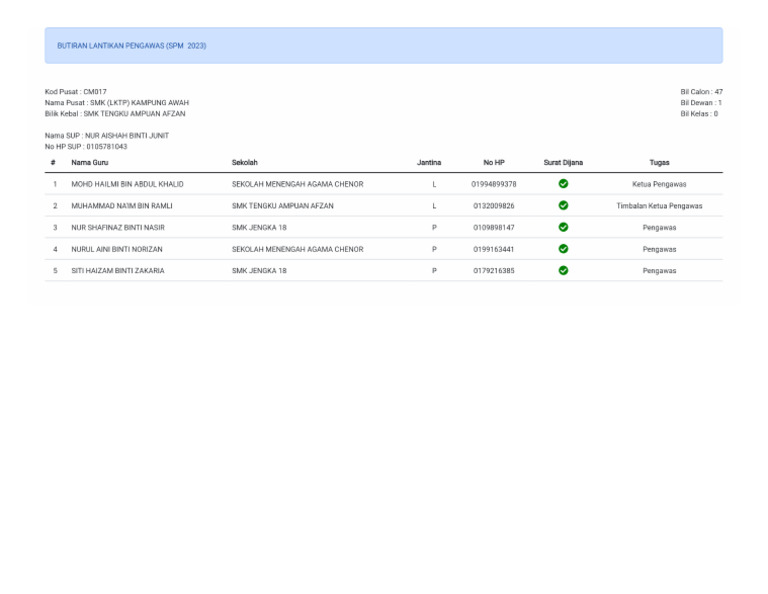Click the Butiran Lantikan Pengawas banner title
The width and height of the screenshot is (768, 594).
[132, 46]
